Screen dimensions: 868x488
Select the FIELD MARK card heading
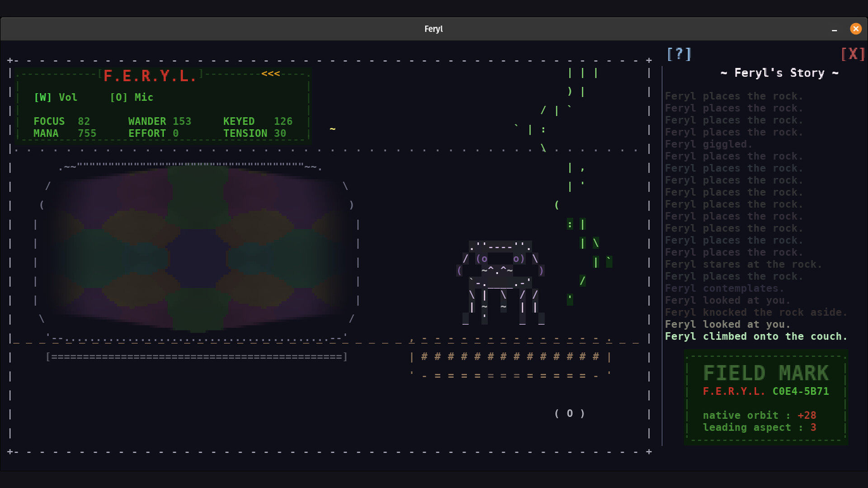[x=765, y=373]
